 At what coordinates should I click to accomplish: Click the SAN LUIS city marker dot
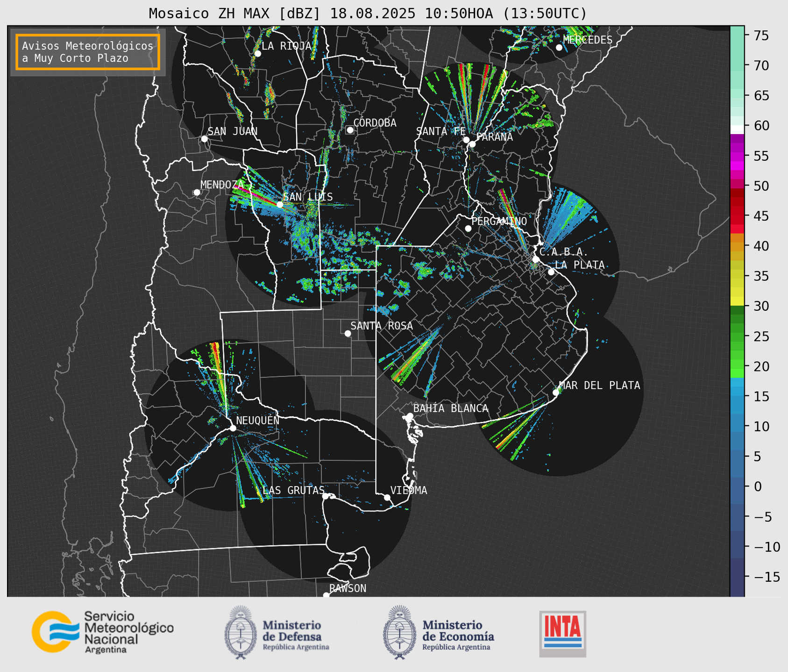[x=280, y=205]
